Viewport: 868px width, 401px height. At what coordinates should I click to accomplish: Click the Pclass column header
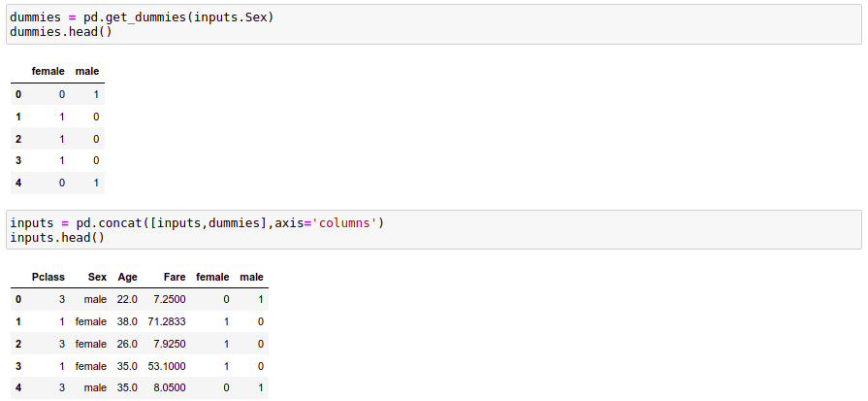(48, 277)
